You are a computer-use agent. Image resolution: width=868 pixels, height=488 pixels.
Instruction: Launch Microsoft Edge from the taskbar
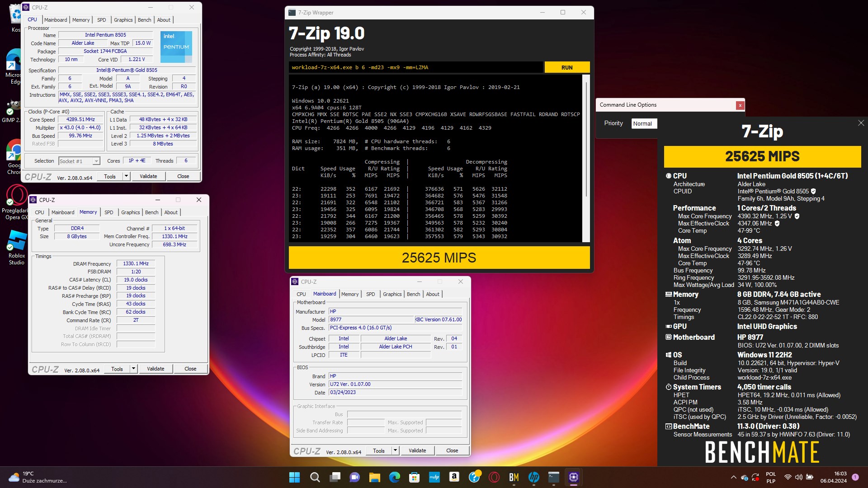(395, 477)
